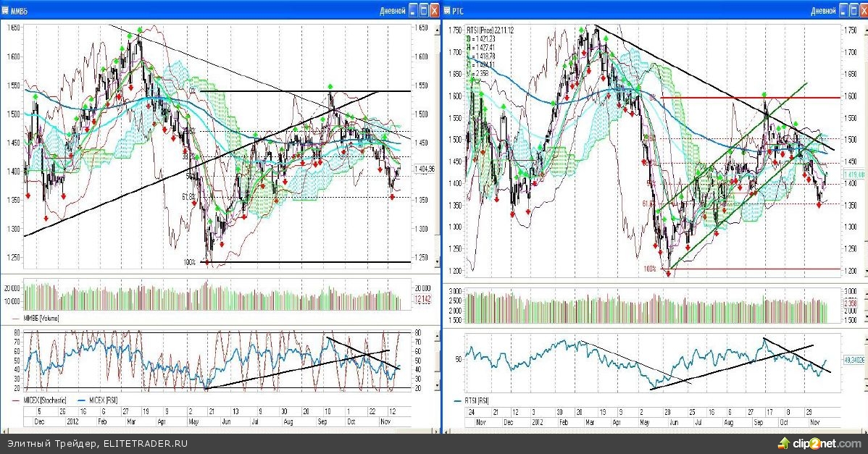
Task: Click the MMVB horizontal scrollbar at bottom
Action: point(217,429)
